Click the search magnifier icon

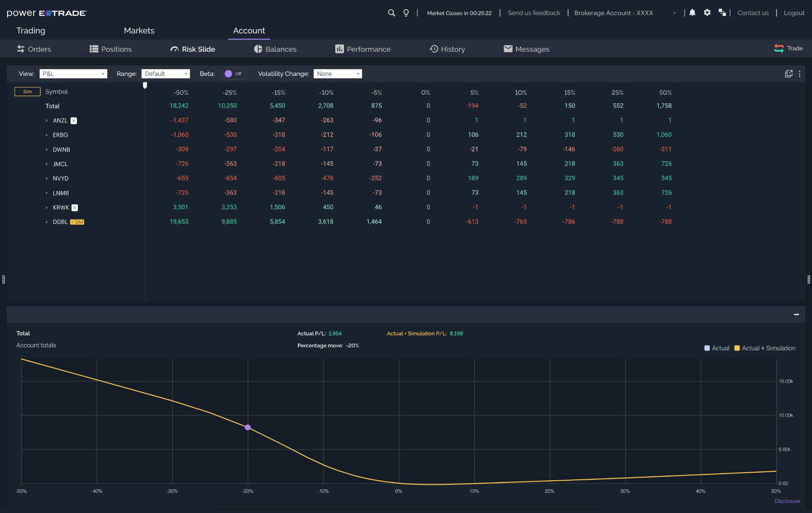(x=391, y=13)
